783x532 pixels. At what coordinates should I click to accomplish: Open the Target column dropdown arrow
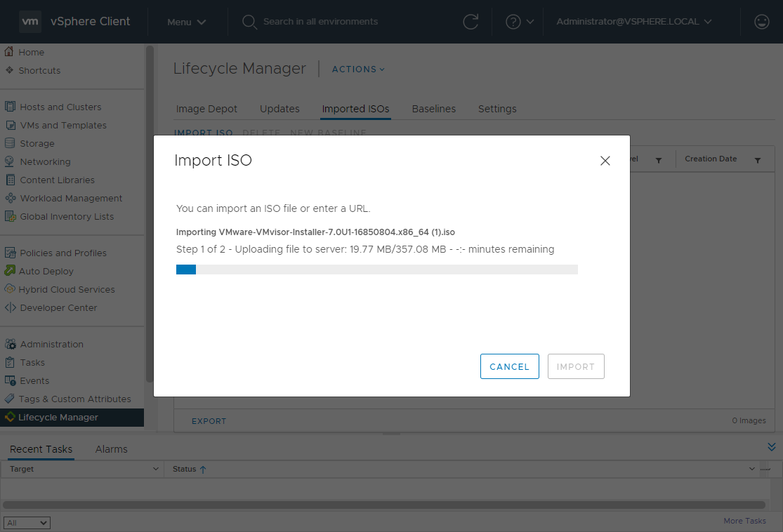tap(156, 469)
